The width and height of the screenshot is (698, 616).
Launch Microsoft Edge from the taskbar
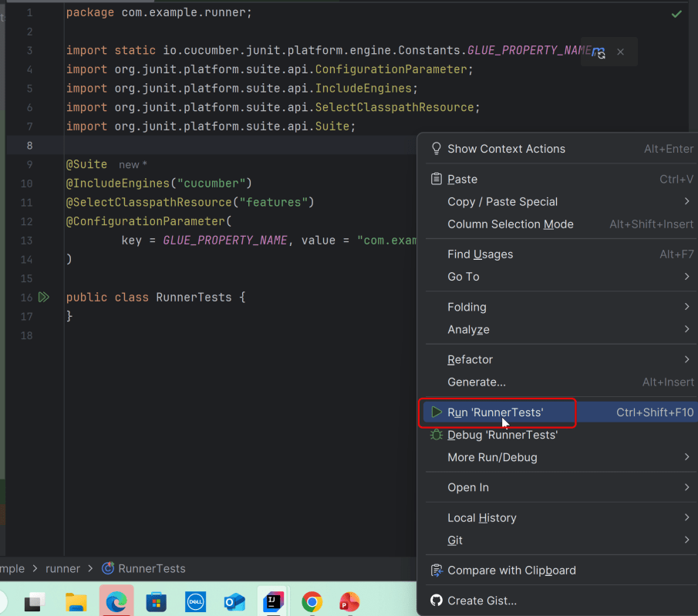click(116, 601)
